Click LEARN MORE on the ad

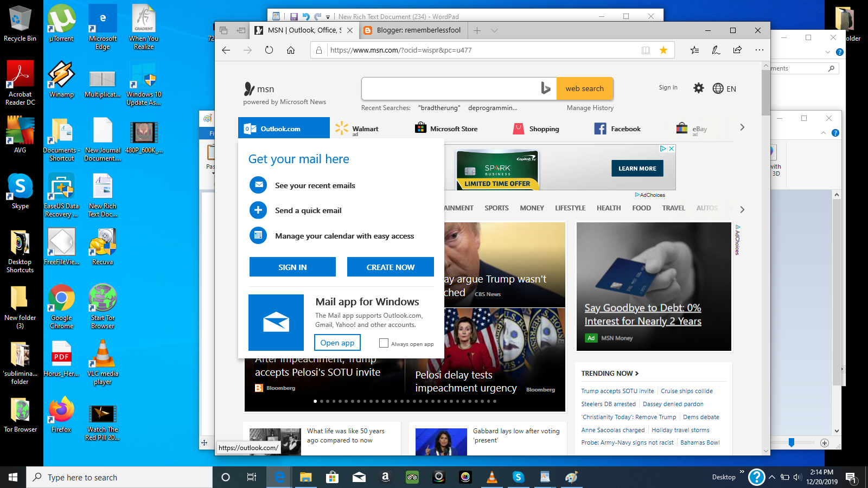[x=637, y=168]
